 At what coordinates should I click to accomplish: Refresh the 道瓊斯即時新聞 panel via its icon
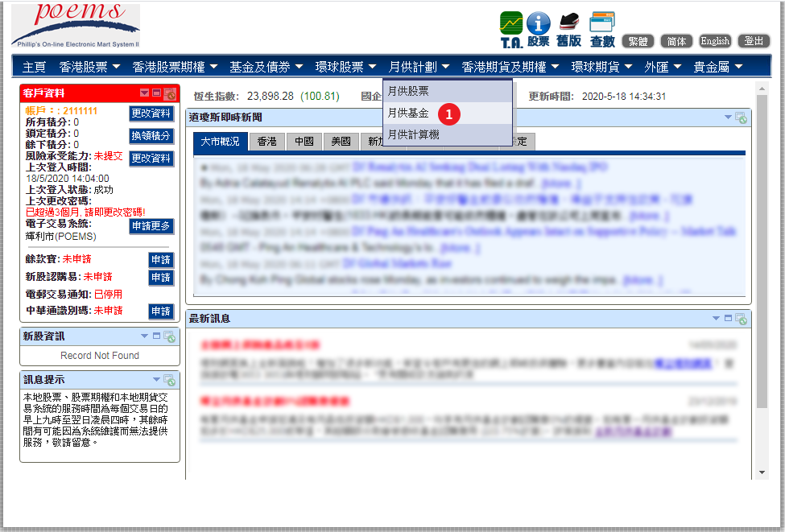(741, 118)
